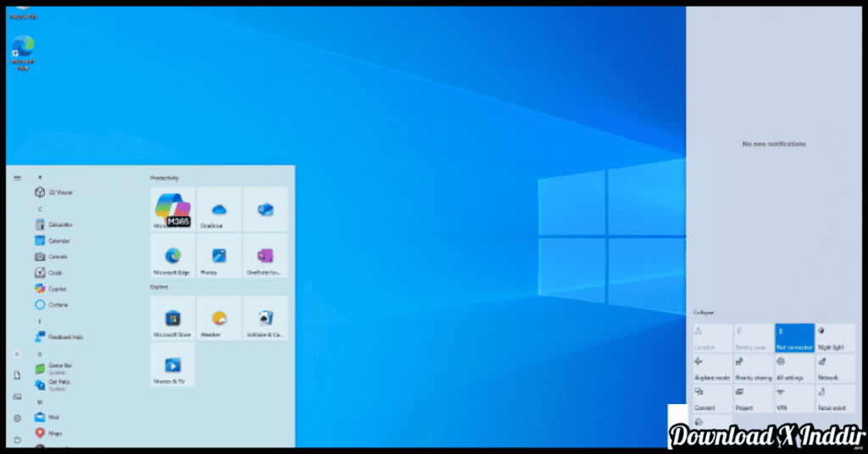Viewport: 868px width, 454px height.
Task: Open alphabet index via letter F header
Action: [x=39, y=321]
